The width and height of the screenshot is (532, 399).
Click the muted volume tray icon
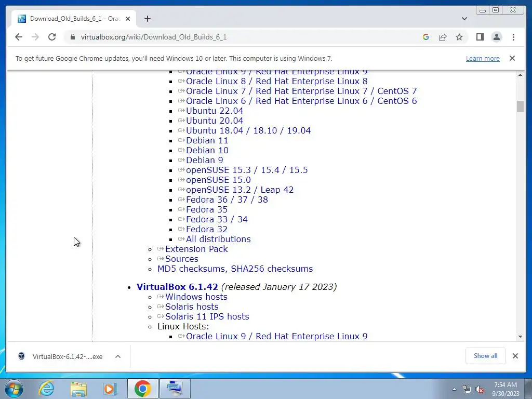point(480,389)
